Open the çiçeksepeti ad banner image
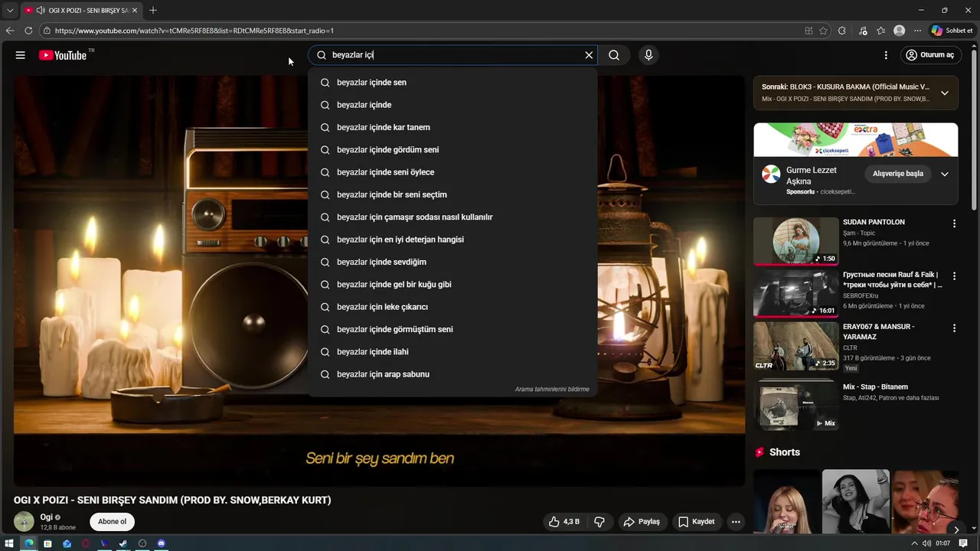The width and height of the screenshot is (980, 551). point(855,139)
